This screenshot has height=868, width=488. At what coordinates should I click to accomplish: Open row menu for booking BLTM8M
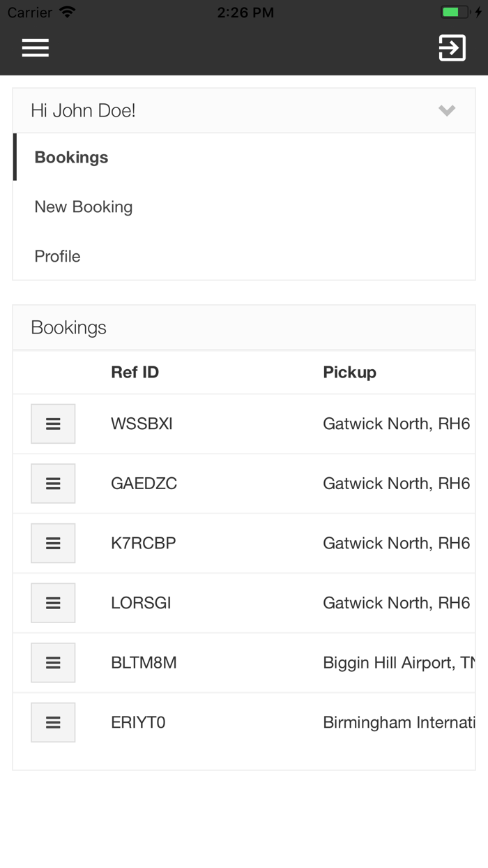click(53, 663)
